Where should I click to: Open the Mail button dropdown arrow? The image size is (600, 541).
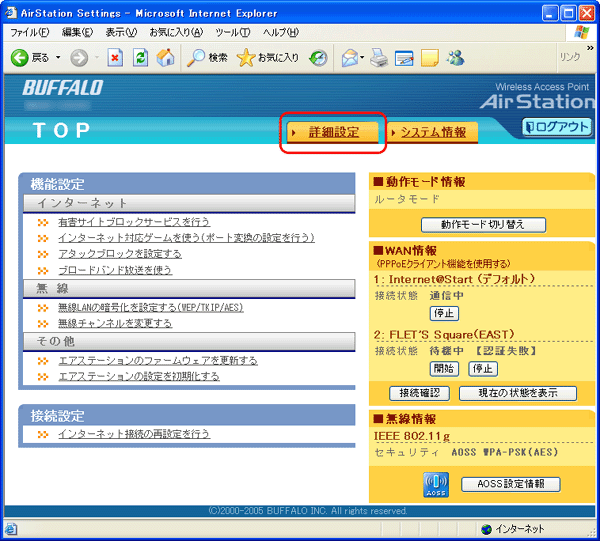pyautogui.click(x=362, y=58)
